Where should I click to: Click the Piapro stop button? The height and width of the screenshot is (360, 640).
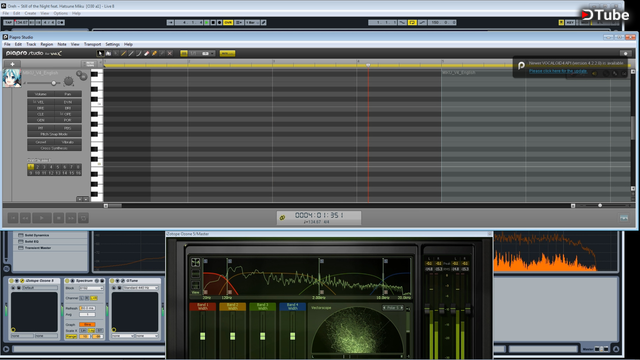(59, 218)
